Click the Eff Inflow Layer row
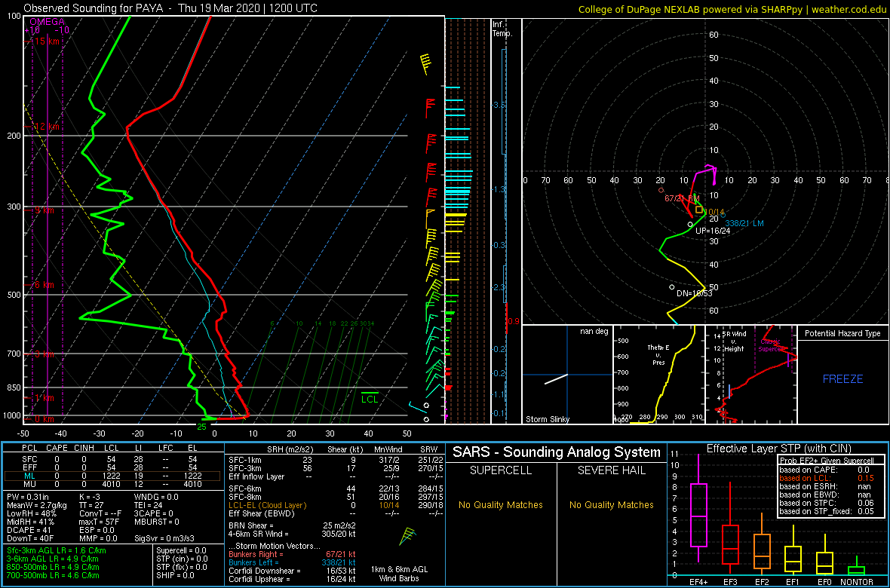 click(334, 476)
